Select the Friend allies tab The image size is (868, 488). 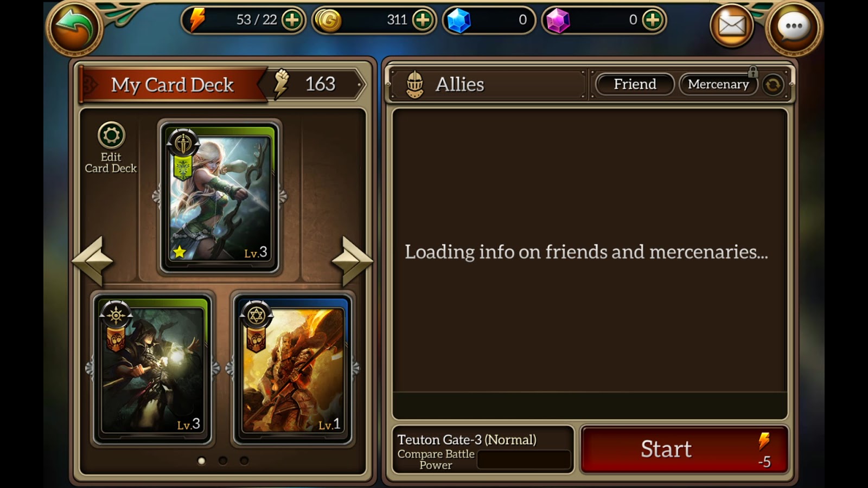point(635,84)
